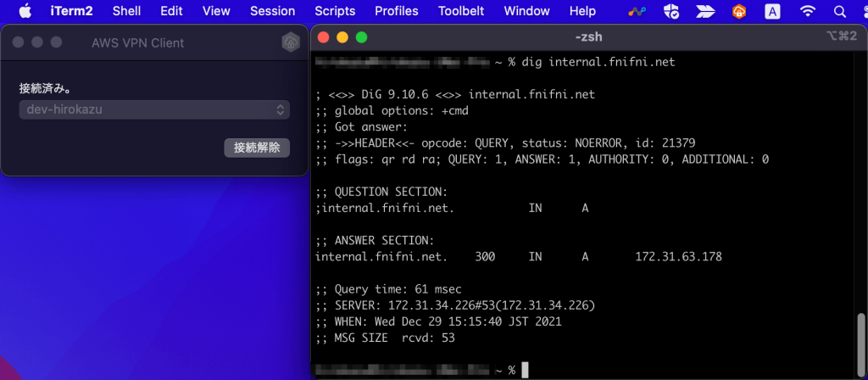
Task: Click the 'status: NOERROR' header text
Action: click(570, 143)
